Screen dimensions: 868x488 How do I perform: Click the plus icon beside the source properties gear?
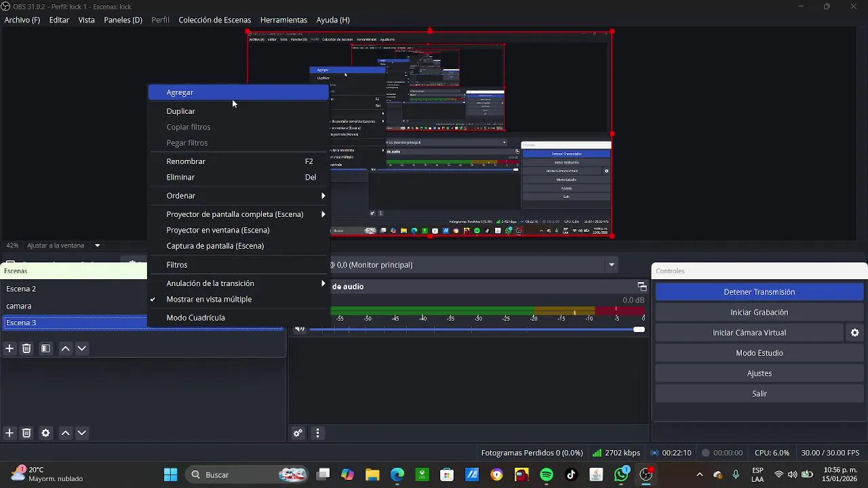coord(9,433)
